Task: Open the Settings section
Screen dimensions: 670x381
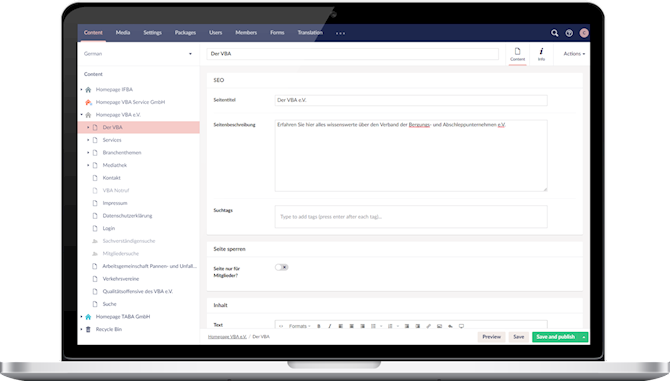Action: click(152, 32)
